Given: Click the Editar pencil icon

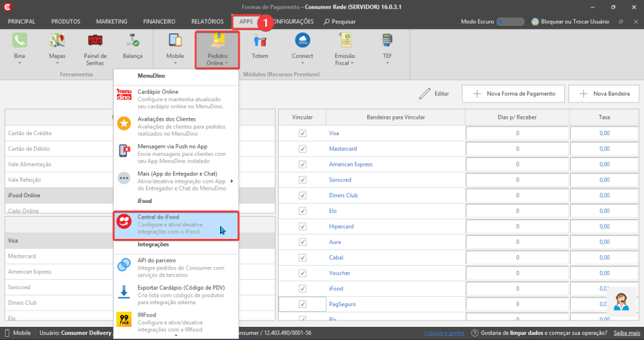Looking at the screenshot, I should click(x=425, y=94).
